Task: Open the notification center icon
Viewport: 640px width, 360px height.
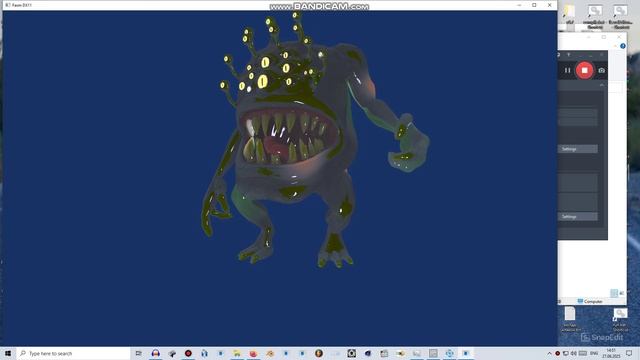Action: [x=629, y=353]
